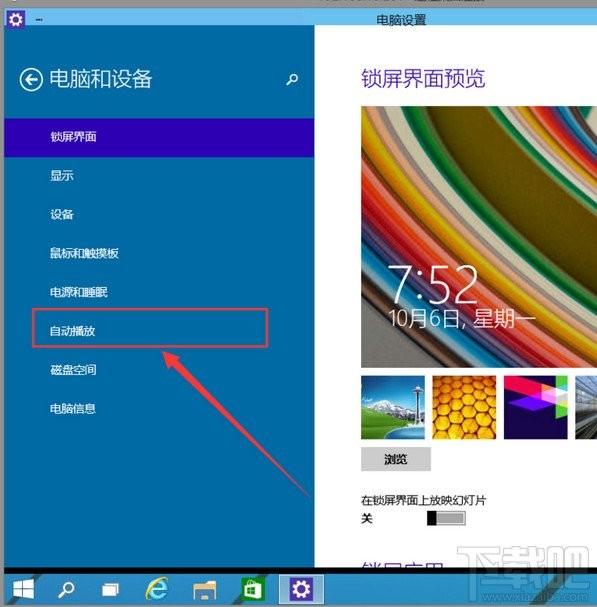The image size is (597, 607).
Task: Click the PC settings gear in title bar
Action: [x=15, y=19]
